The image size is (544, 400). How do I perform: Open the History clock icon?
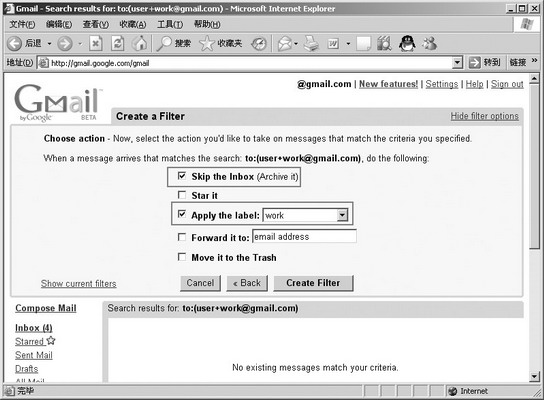coord(259,44)
